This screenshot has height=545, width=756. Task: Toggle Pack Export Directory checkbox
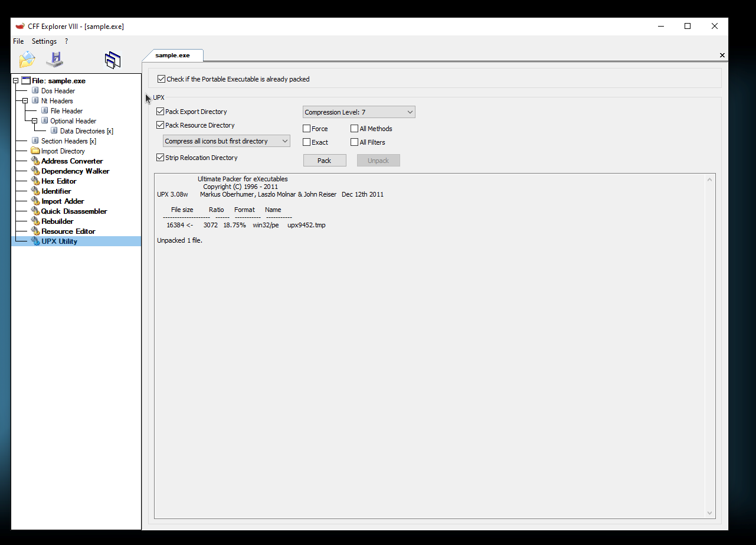coord(160,112)
